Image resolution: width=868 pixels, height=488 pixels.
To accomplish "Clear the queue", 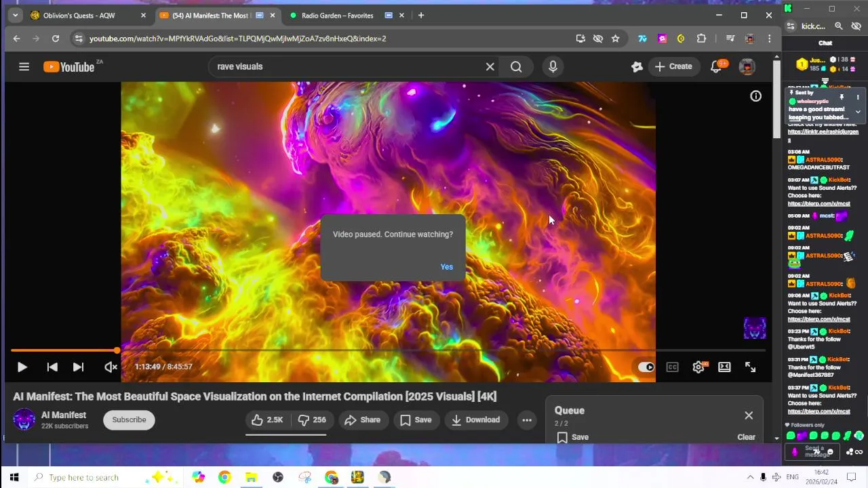I will [746, 437].
